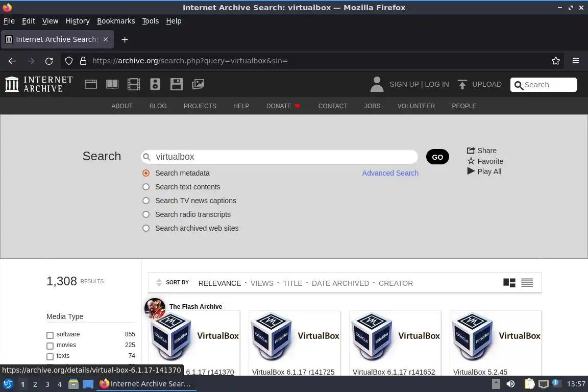The image size is (588, 392).
Task: Open the VOLUNTEER nav link
Action: click(416, 106)
